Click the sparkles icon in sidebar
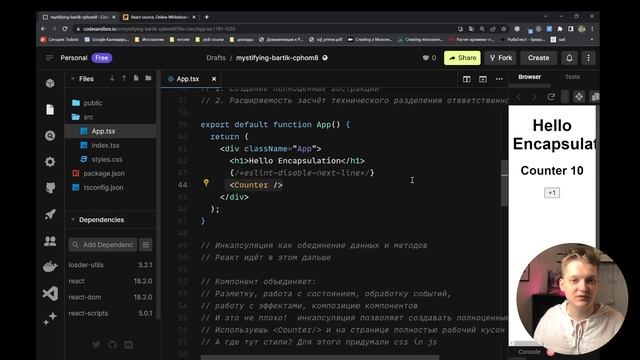640x360 pixels. point(50,319)
